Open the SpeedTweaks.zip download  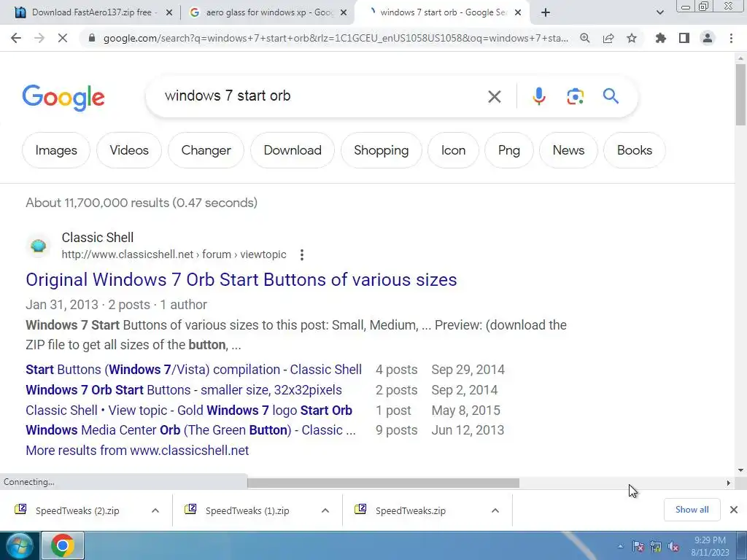point(411,510)
